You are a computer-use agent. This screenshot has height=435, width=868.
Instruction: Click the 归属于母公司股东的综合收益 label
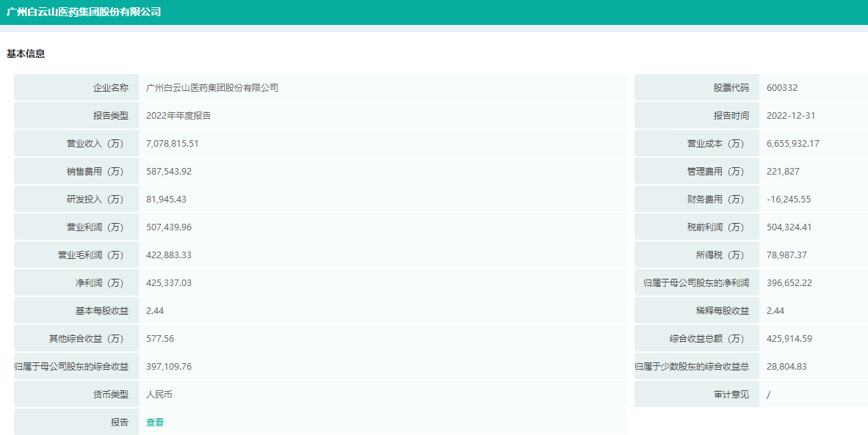72,367
